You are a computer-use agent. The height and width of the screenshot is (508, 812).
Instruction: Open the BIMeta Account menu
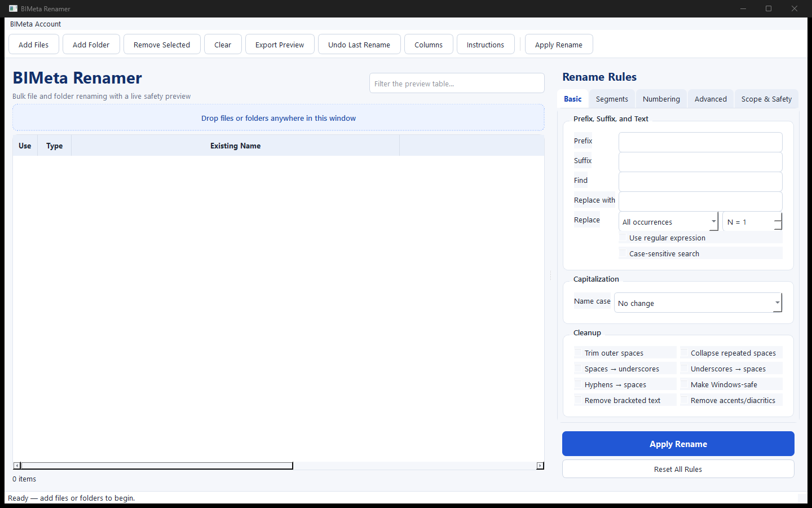36,24
